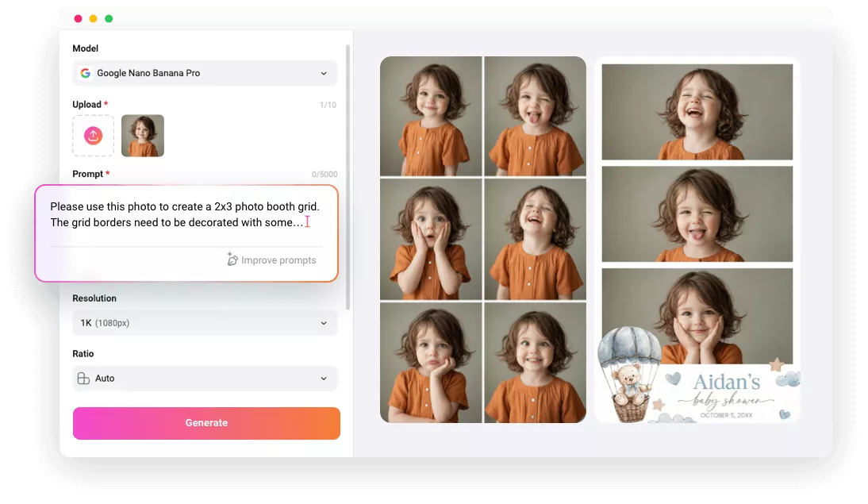Click the chevron on the Ratio selector
Screen dimensions: 868x504
pos(324,379)
